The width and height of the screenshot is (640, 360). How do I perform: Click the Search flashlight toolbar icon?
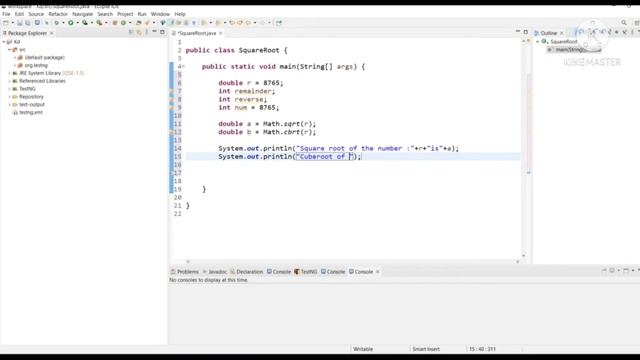[x=147, y=23]
